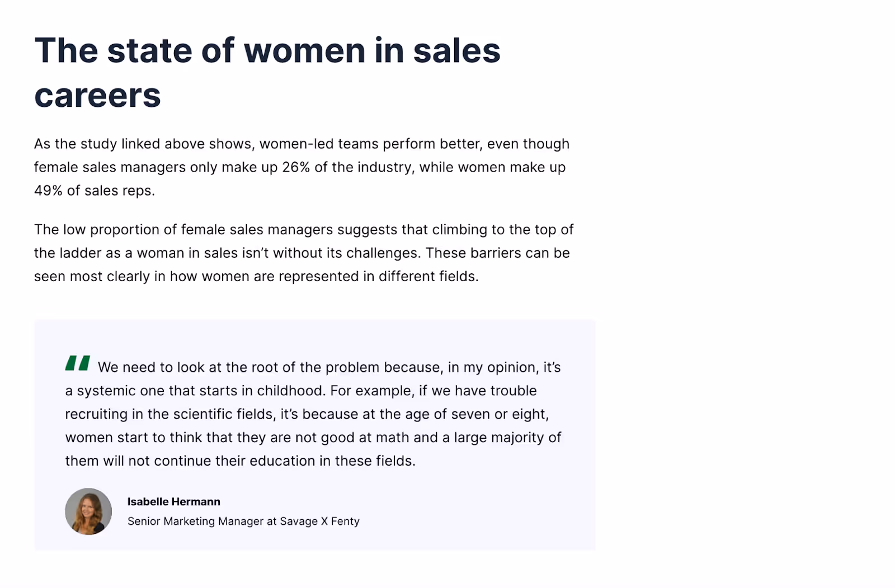
Task: Click the 26% figure in the first paragraph
Action: pos(296,167)
